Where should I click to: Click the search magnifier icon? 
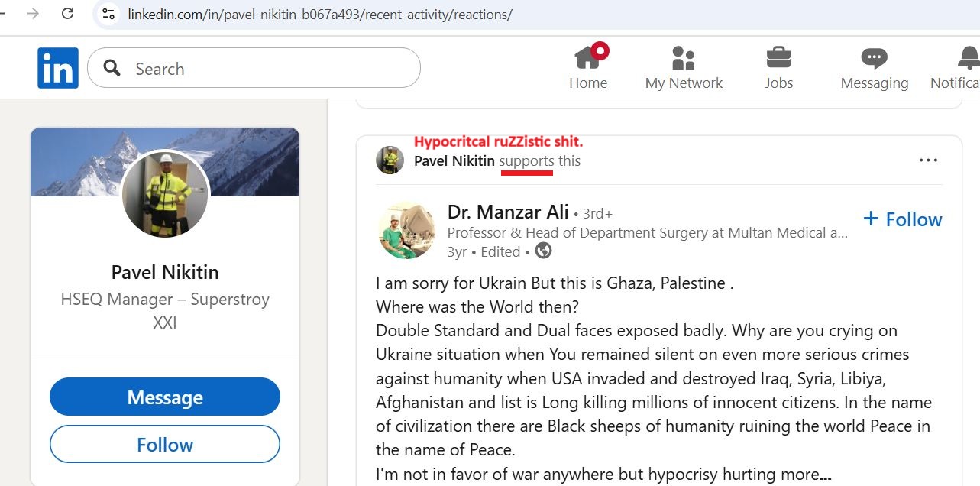coord(112,68)
